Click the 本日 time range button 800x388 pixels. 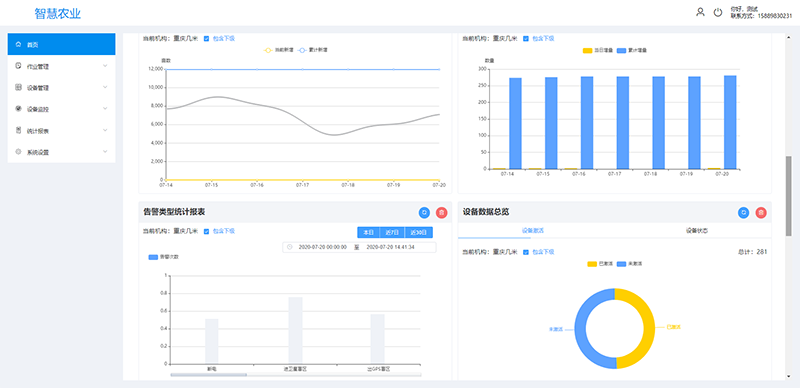(x=368, y=232)
